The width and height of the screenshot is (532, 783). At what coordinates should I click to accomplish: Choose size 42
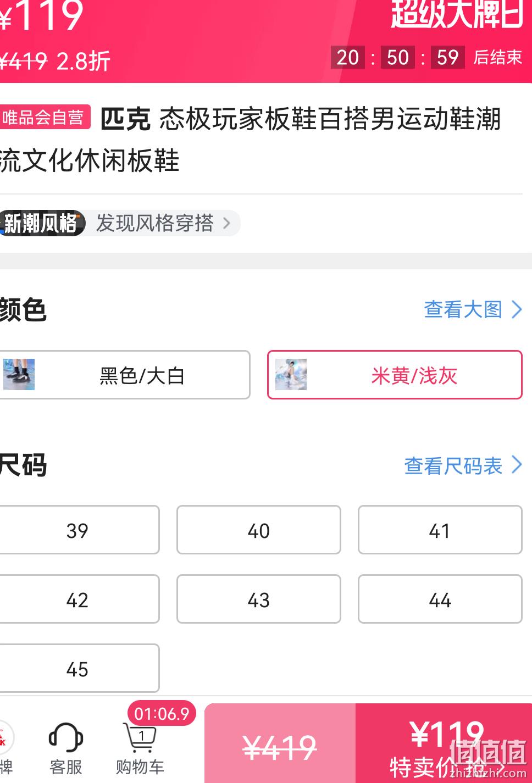pyautogui.click(x=78, y=599)
